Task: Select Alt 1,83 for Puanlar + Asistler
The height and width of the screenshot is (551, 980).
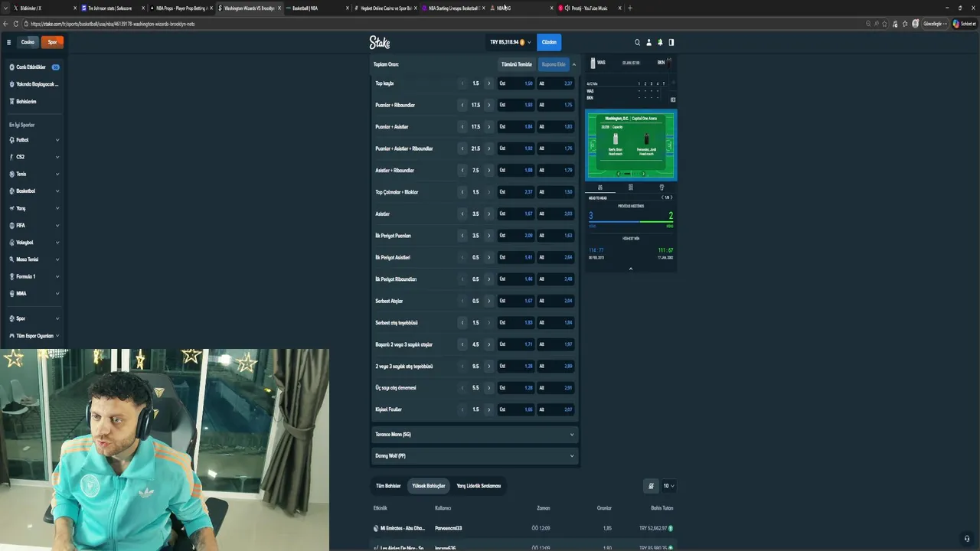Action: (x=556, y=127)
